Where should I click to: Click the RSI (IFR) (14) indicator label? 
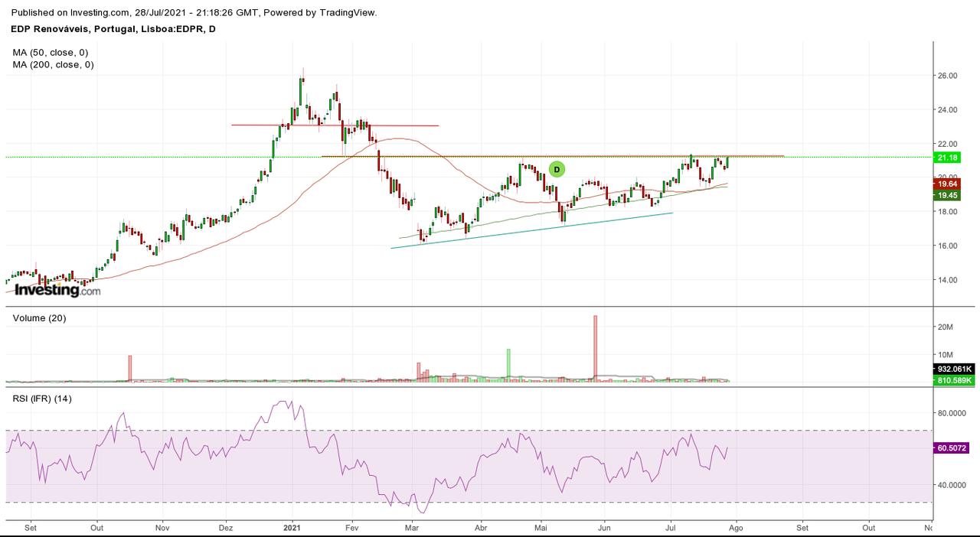click(x=42, y=399)
